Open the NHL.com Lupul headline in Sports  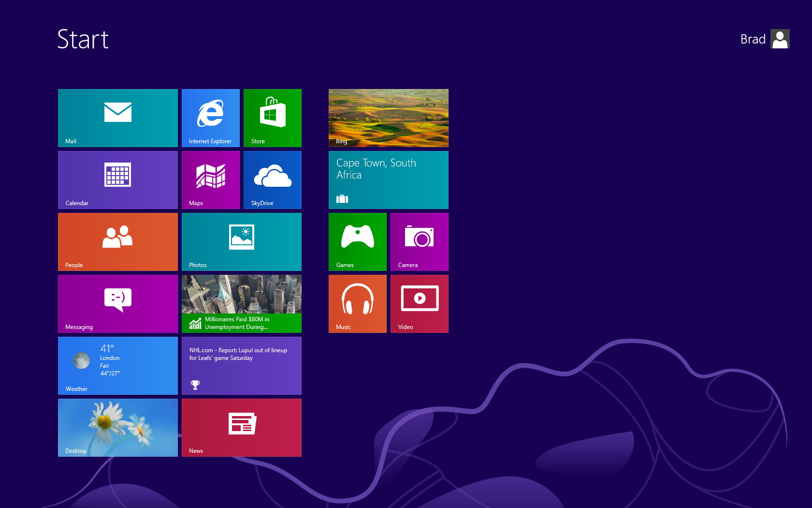[241, 365]
